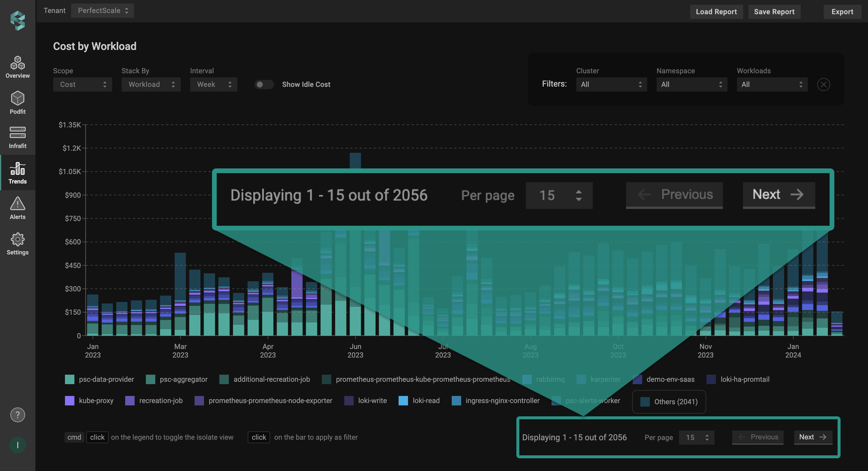The image size is (868, 471).
Task: Click the Others (2041) legend box
Action: click(668, 402)
